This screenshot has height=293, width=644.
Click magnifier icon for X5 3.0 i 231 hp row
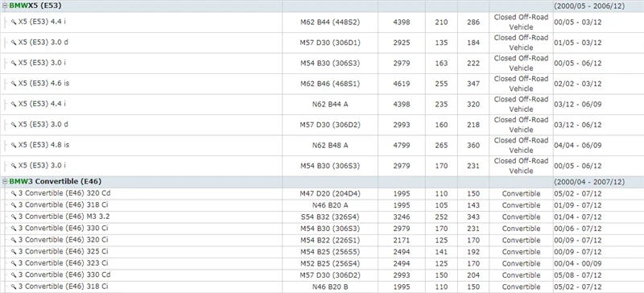coord(14,166)
